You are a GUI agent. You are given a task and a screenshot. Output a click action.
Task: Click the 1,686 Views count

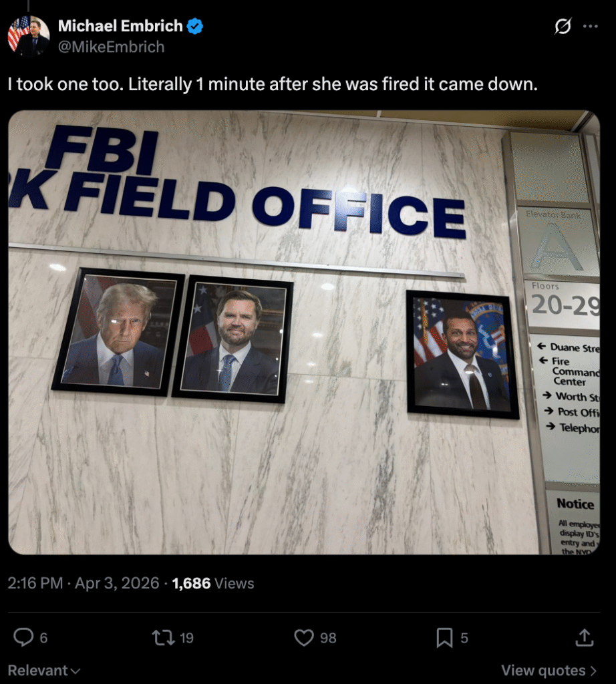pos(213,583)
